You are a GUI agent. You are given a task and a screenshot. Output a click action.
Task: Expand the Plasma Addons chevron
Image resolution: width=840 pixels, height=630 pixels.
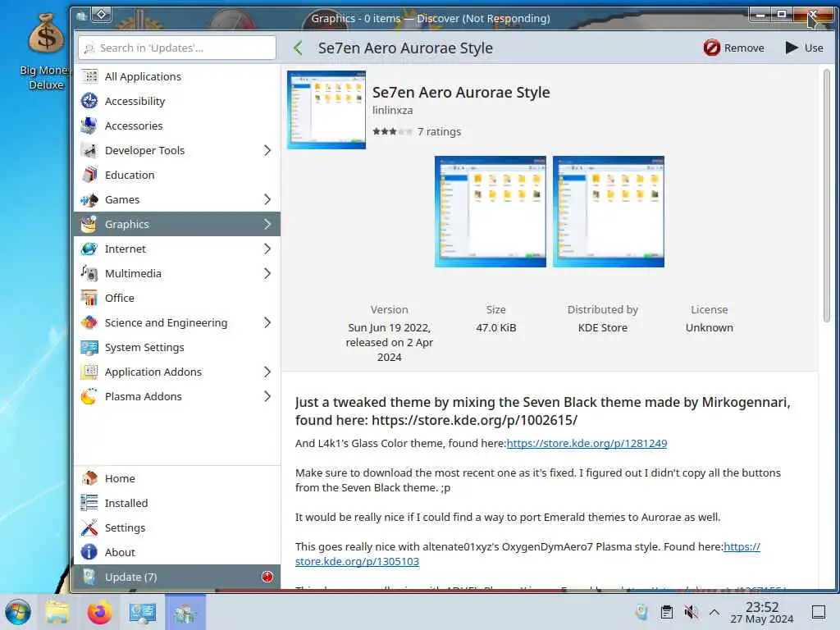267,397
